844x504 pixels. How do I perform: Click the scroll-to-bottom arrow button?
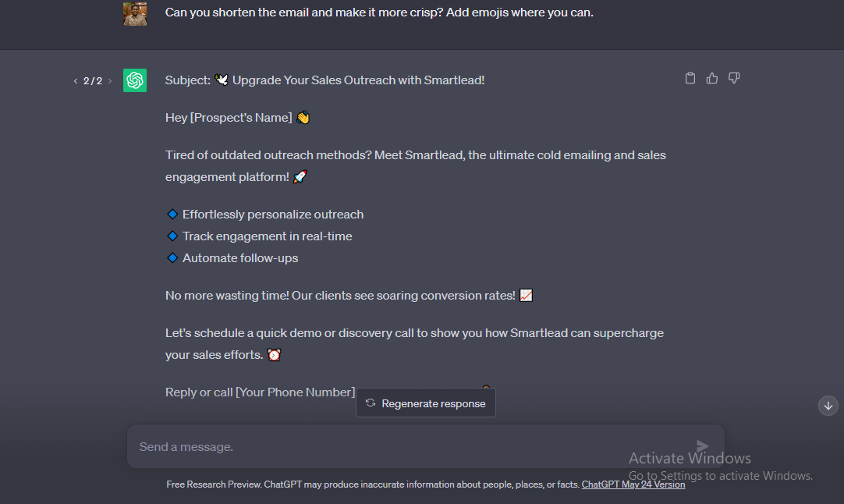(828, 406)
